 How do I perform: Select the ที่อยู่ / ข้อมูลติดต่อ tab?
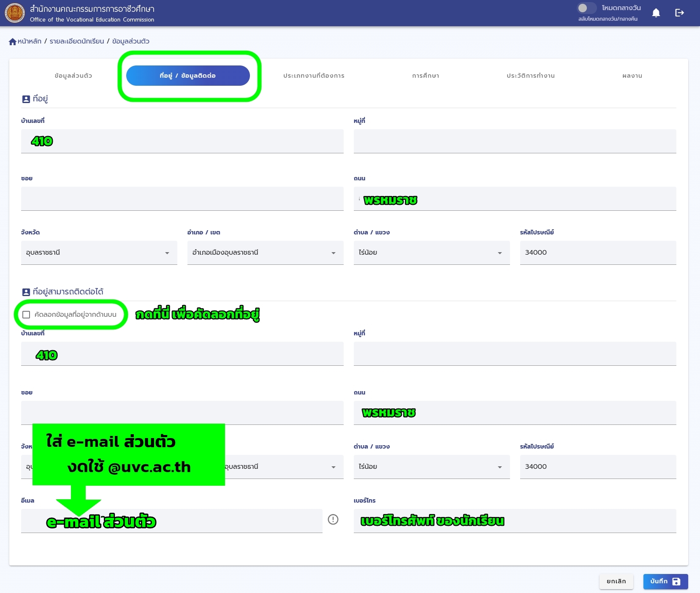[x=188, y=76]
